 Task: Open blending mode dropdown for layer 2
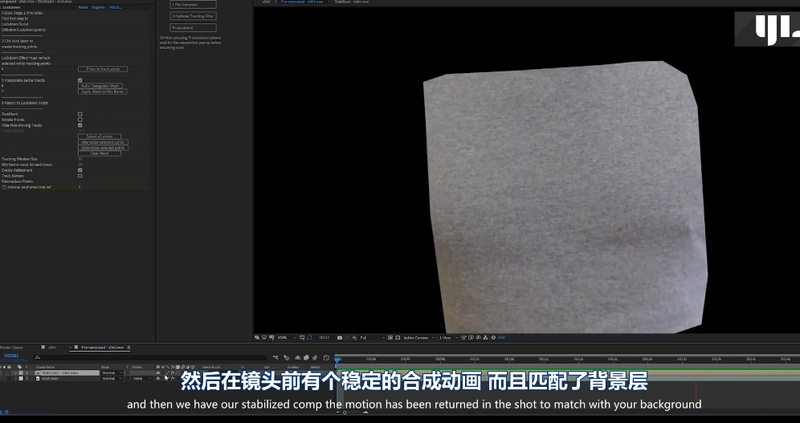112,379
